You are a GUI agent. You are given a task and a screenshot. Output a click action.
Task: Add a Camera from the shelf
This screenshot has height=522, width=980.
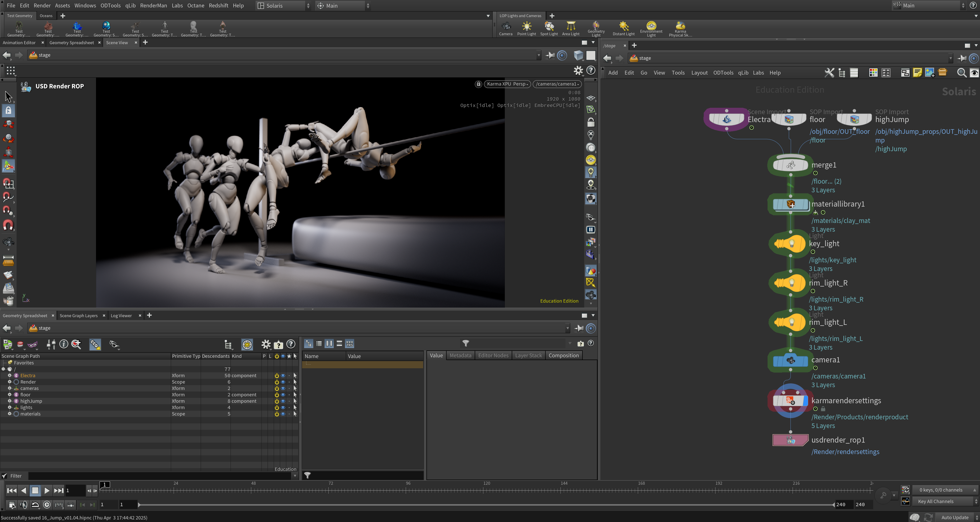point(506,29)
